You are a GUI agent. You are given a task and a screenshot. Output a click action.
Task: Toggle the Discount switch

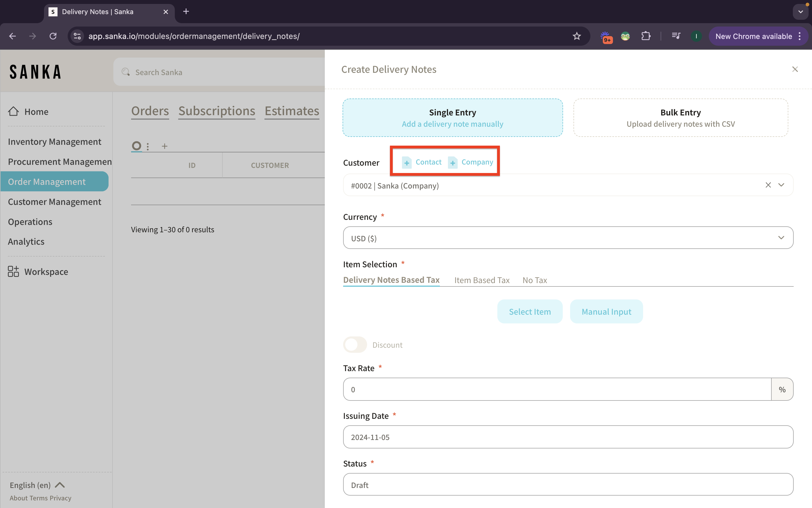coord(355,345)
